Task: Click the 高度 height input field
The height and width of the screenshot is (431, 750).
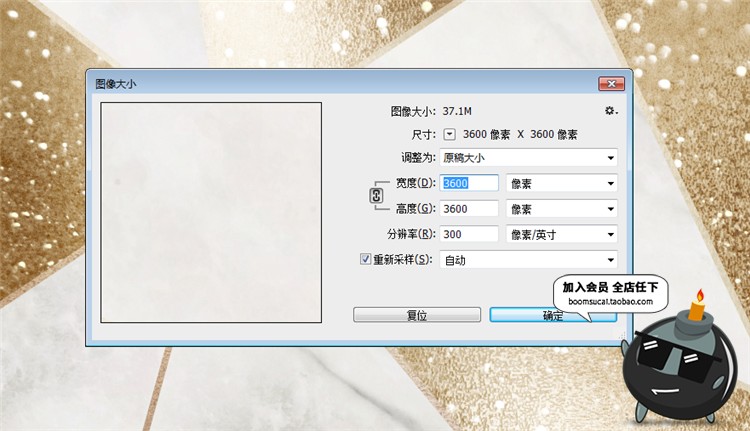Action: (469, 209)
